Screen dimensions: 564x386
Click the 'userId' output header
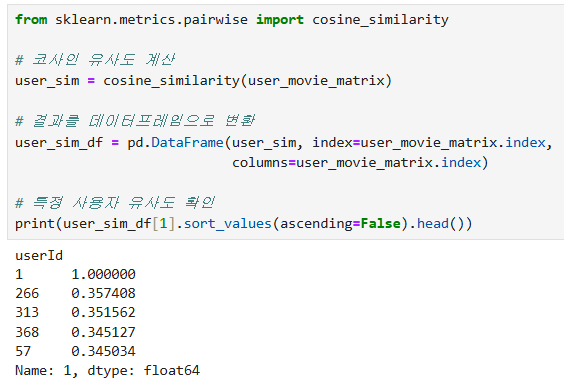pyautogui.click(x=39, y=256)
